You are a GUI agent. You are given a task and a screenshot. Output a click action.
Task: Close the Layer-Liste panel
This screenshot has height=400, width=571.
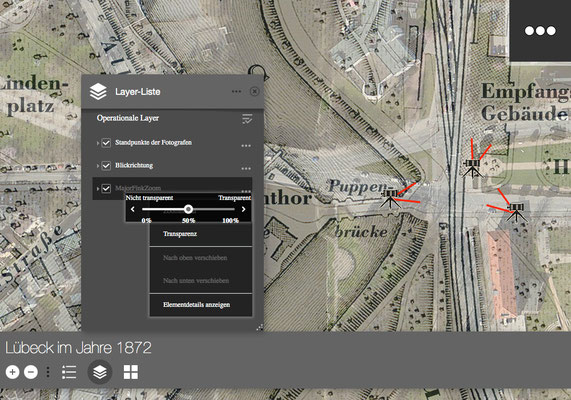click(x=255, y=91)
